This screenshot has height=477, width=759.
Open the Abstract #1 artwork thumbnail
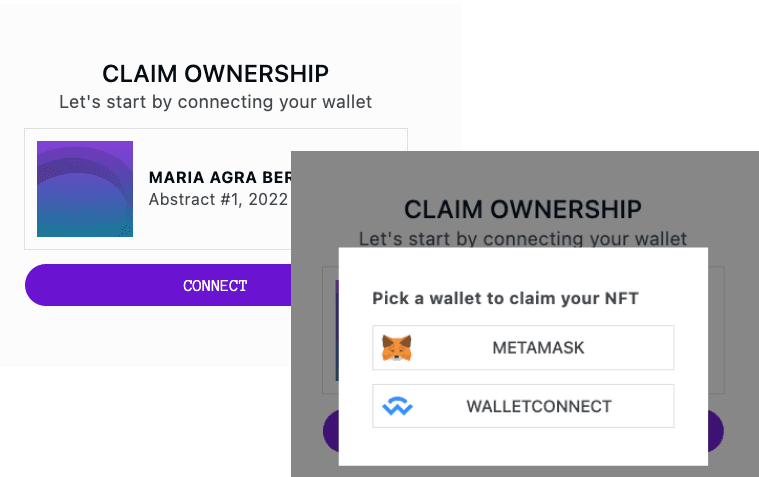[x=85, y=189]
